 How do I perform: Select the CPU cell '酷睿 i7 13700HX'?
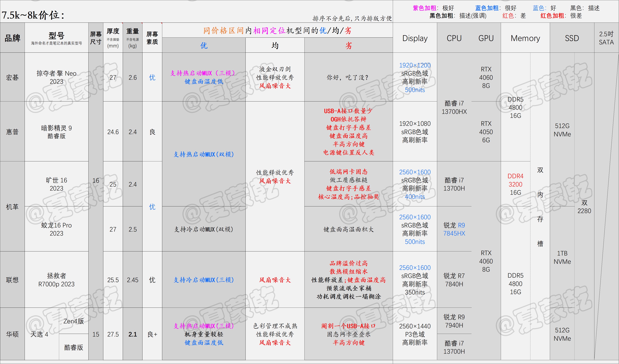pyautogui.click(x=454, y=107)
